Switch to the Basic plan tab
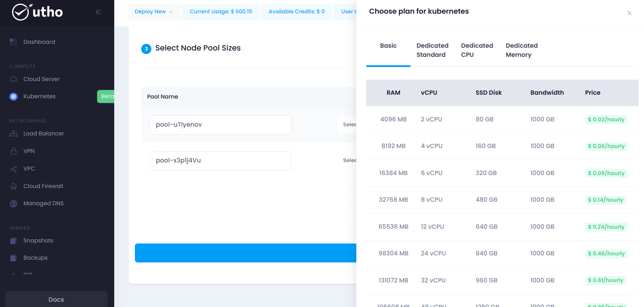This screenshot has width=644, height=307. tap(388, 46)
